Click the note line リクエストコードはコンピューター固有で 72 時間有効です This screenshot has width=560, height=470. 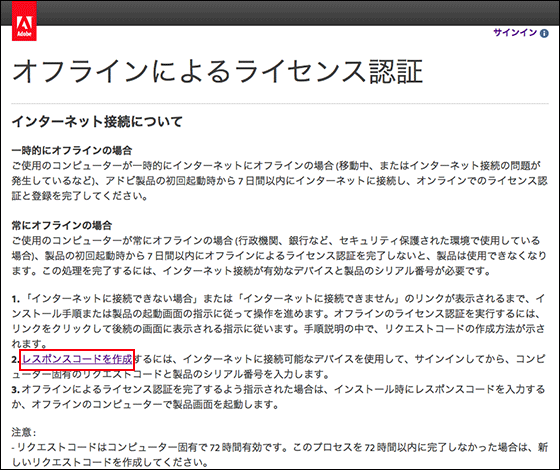tap(279, 455)
